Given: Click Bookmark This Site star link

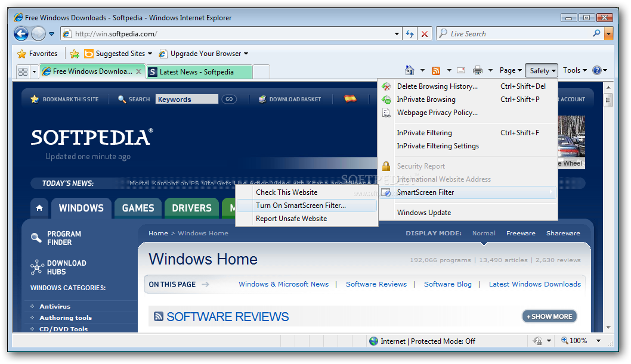Looking at the screenshot, I should pos(65,99).
